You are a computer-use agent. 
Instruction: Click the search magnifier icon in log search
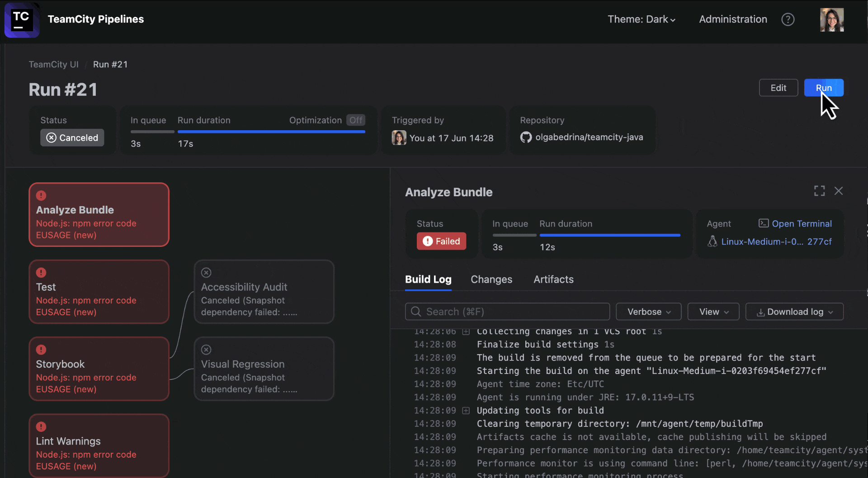(x=416, y=312)
